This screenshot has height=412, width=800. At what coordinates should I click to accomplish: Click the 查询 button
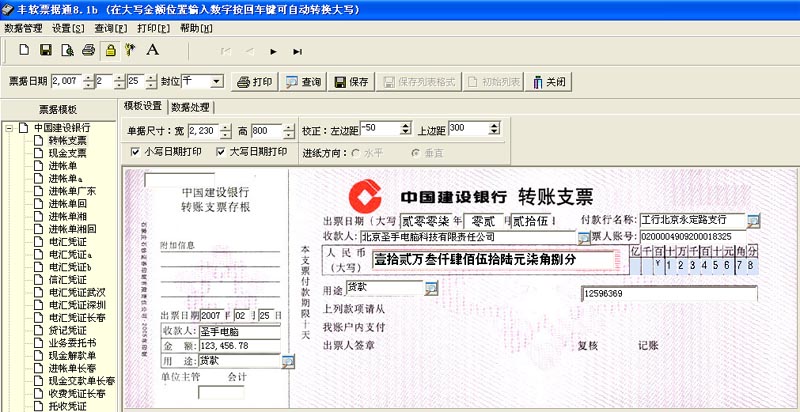coord(303,82)
